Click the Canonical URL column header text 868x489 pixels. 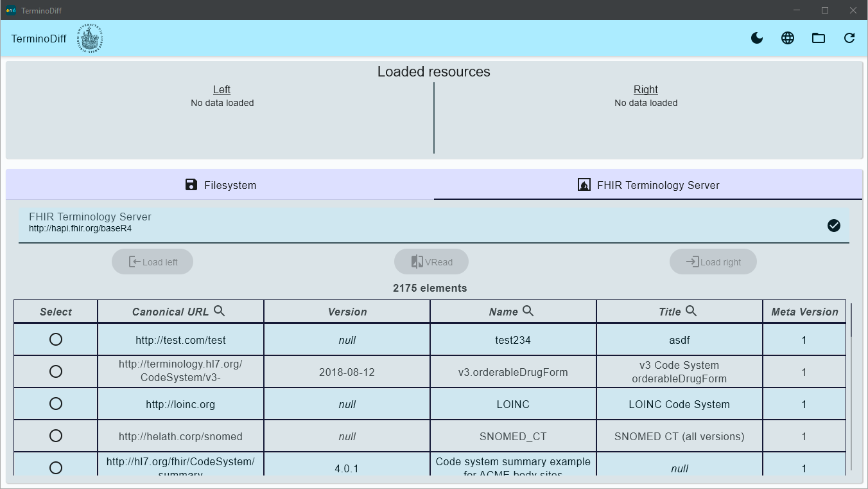pos(170,312)
